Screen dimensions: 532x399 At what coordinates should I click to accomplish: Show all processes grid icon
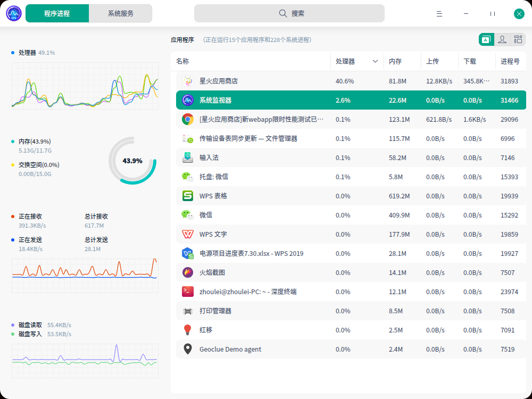coord(518,40)
